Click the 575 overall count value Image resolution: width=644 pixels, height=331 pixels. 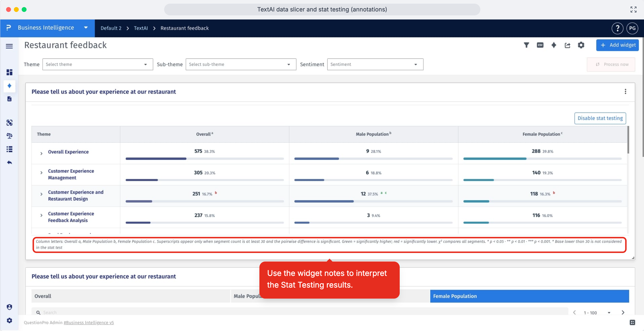[x=198, y=151]
